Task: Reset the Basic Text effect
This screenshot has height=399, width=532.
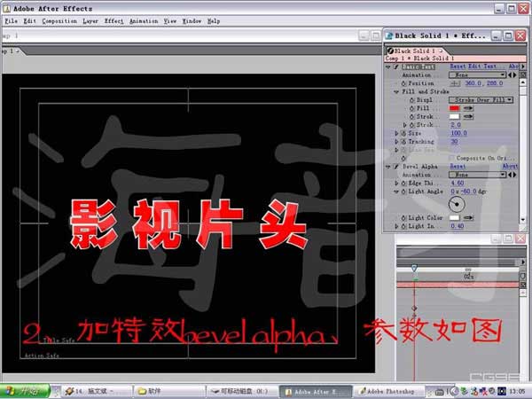Action: click(458, 66)
